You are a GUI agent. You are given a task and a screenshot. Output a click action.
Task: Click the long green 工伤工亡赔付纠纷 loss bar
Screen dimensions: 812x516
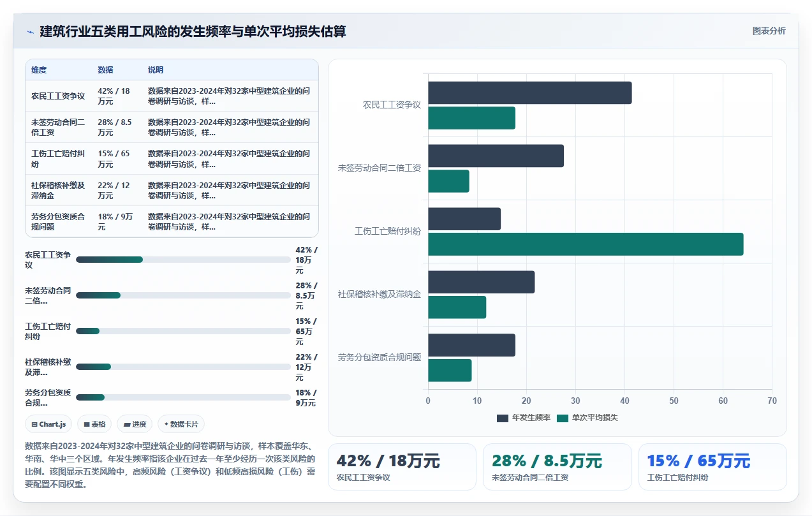coord(586,244)
